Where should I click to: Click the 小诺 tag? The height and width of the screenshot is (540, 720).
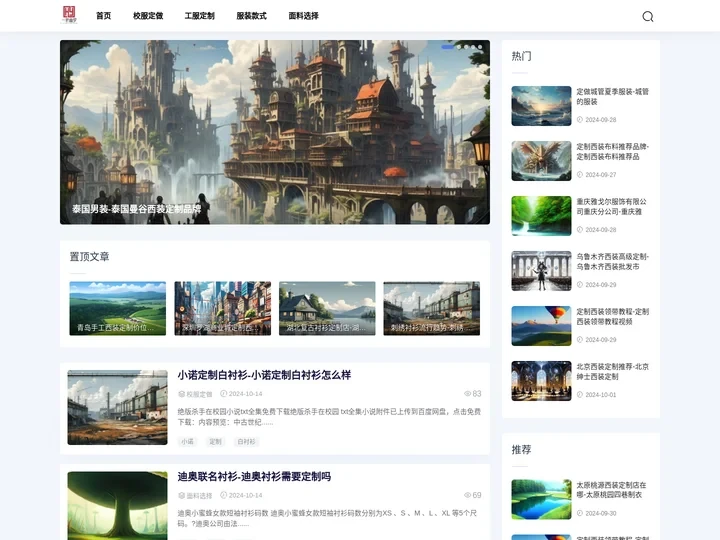coord(187,442)
